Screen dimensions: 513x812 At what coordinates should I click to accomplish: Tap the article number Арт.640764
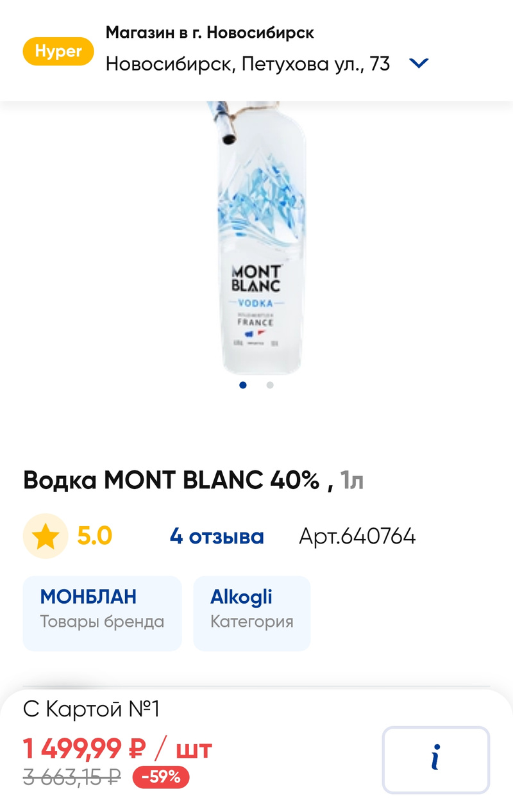coord(357,536)
